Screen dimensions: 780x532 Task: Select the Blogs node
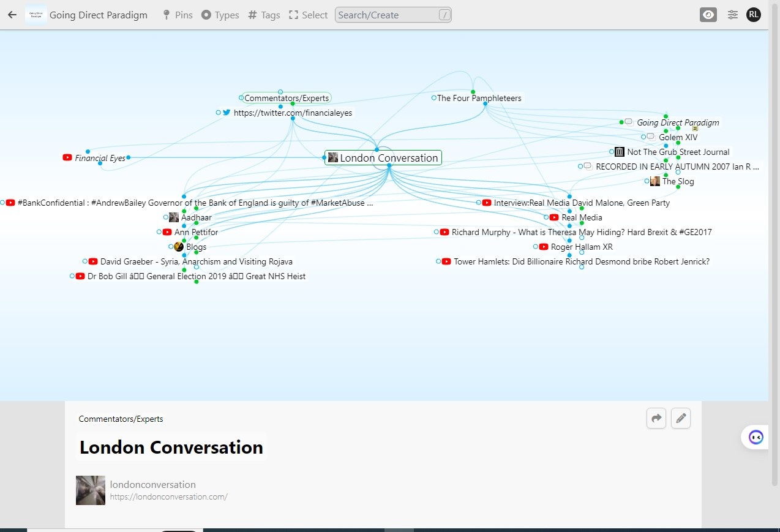(x=196, y=247)
